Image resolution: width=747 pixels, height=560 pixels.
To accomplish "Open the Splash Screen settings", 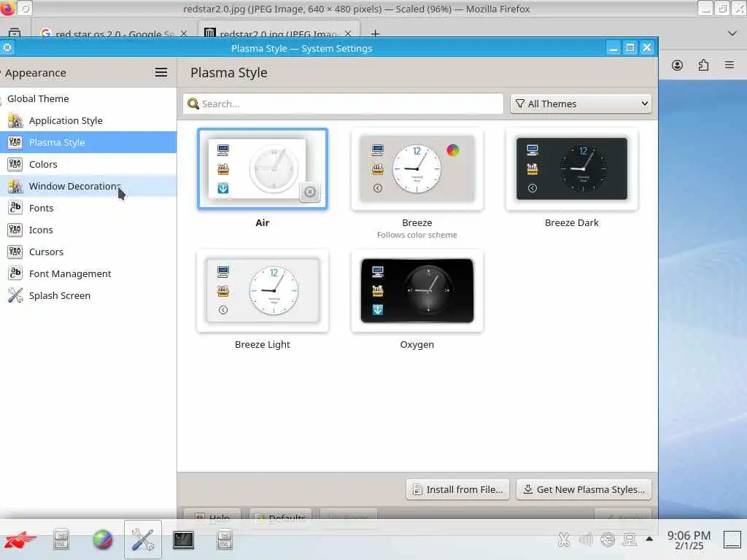I will pos(88,296).
